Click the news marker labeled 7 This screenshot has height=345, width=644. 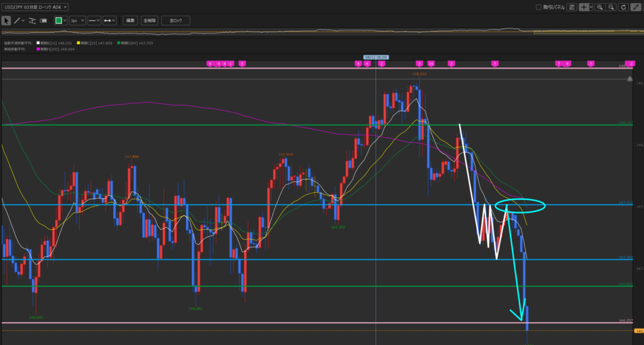pos(558,64)
